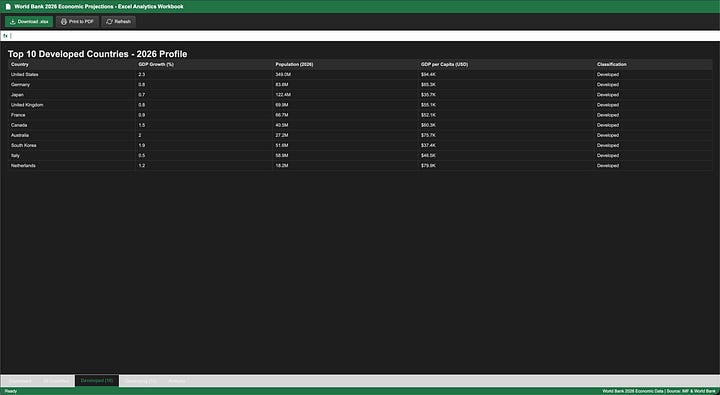Select the United Kingdom cell
Viewport: 720px width, 395px height.
pos(71,105)
